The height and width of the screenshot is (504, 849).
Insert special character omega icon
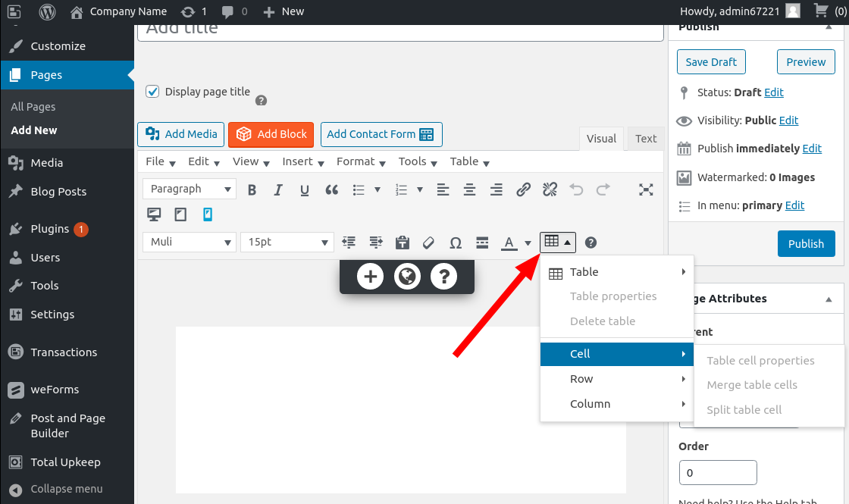coord(456,243)
